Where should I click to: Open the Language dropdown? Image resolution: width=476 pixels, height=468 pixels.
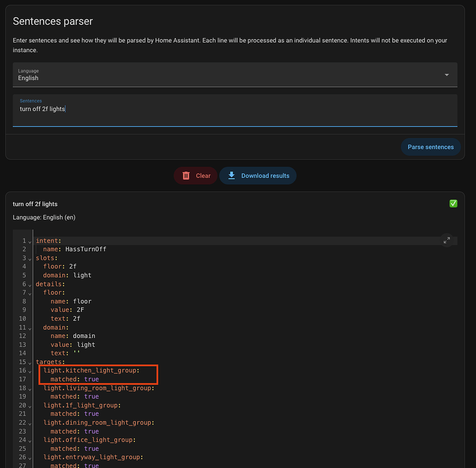(x=235, y=74)
